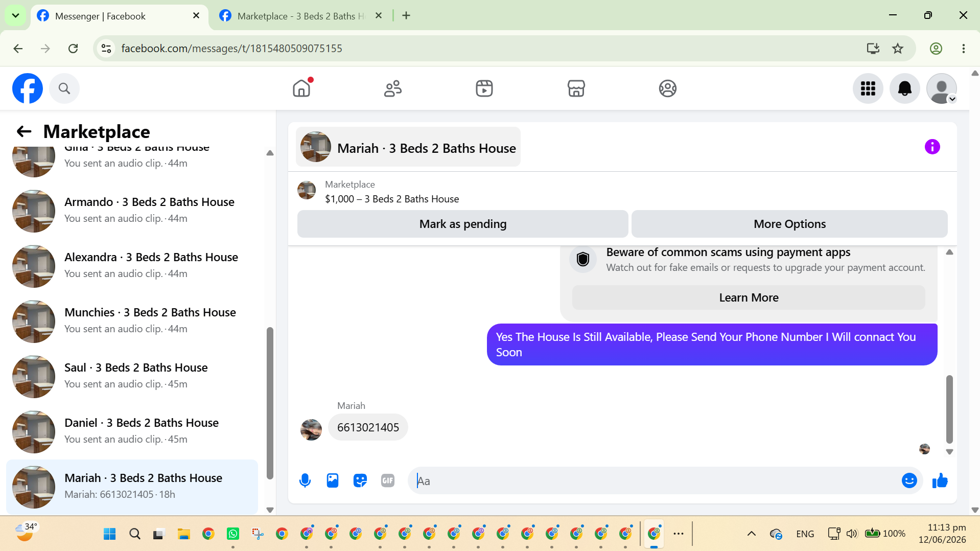Bookmark this page with the star
Viewport: 980px width, 551px height.
tap(898, 49)
